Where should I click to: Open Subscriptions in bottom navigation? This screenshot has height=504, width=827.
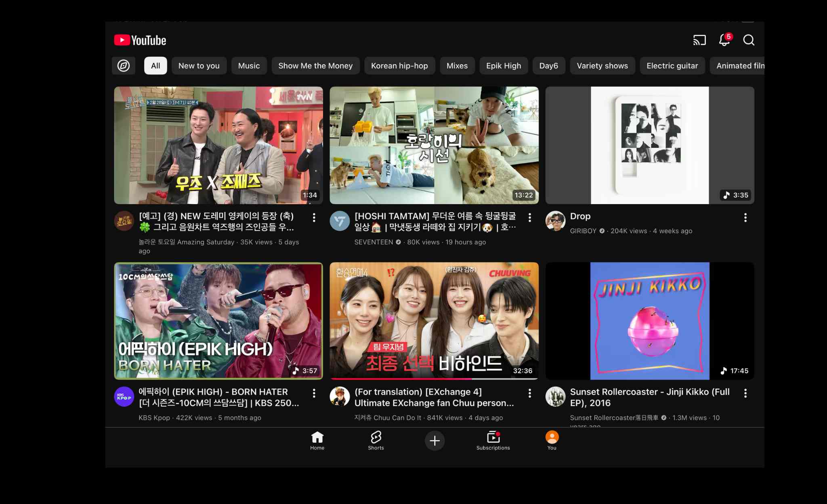tap(493, 440)
